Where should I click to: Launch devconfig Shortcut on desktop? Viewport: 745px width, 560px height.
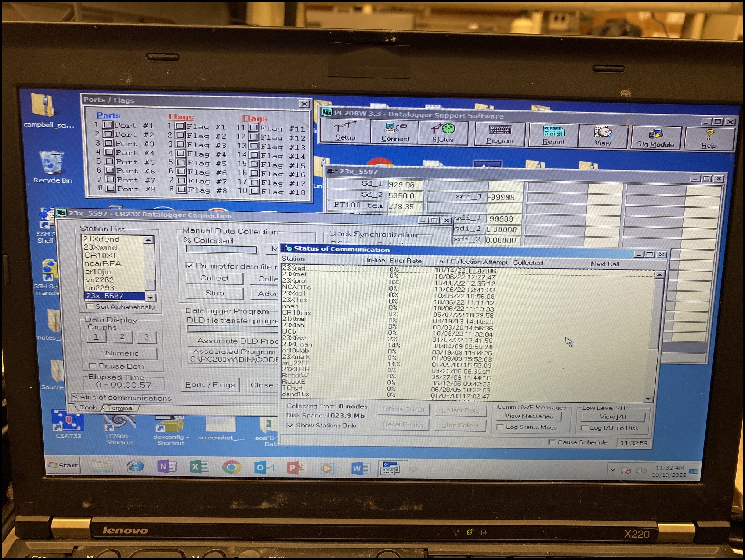[x=171, y=430]
